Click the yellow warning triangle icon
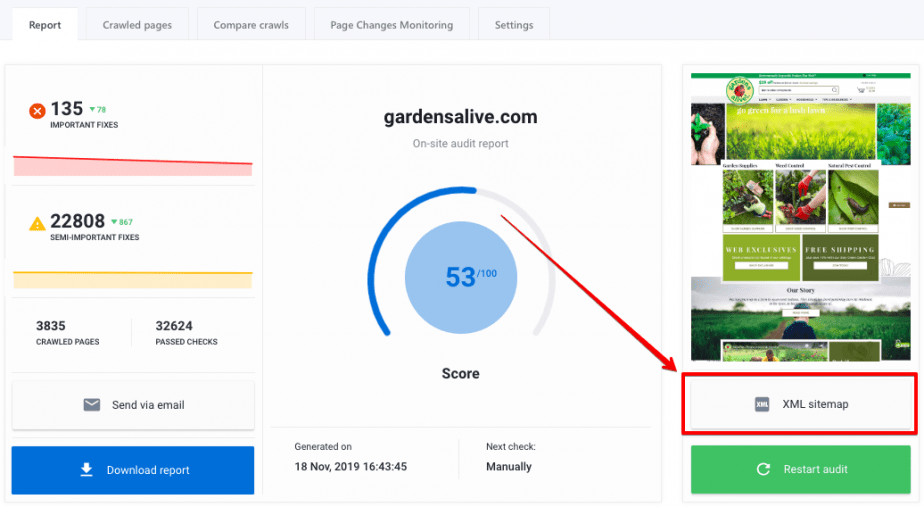Screen dimensions: 924x507 37,223
